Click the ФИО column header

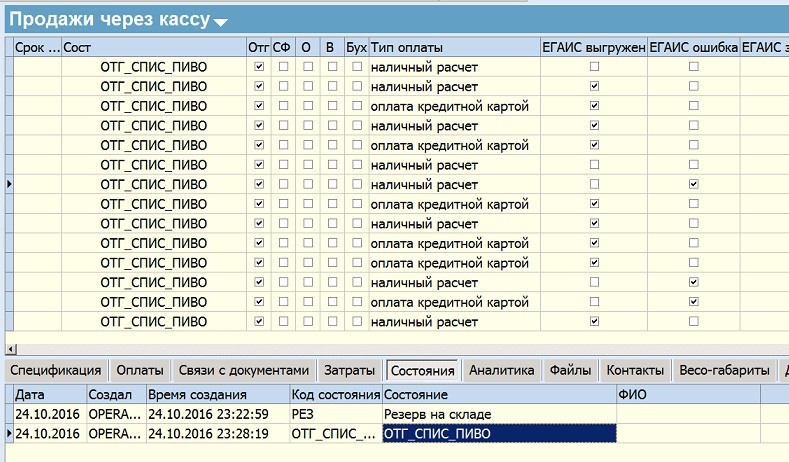(x=688, y=395)
